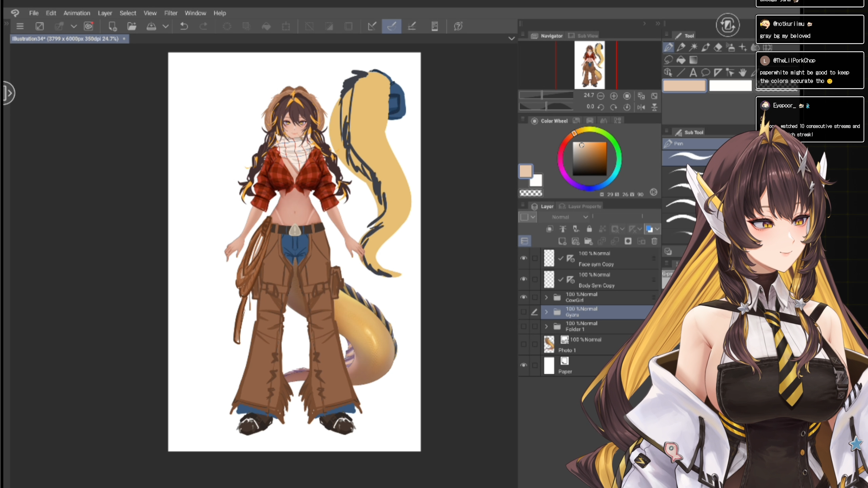Viewport: 868px width, 488px height.
Task: Flip canvas horizontally in Navigator
Action: point(641,107)
